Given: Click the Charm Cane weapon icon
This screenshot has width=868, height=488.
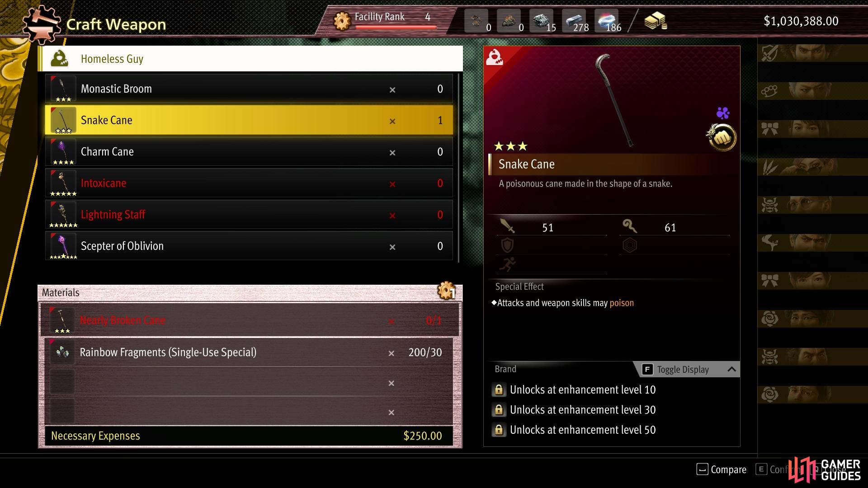Looking at the screenshot, I should click(63, 152).
